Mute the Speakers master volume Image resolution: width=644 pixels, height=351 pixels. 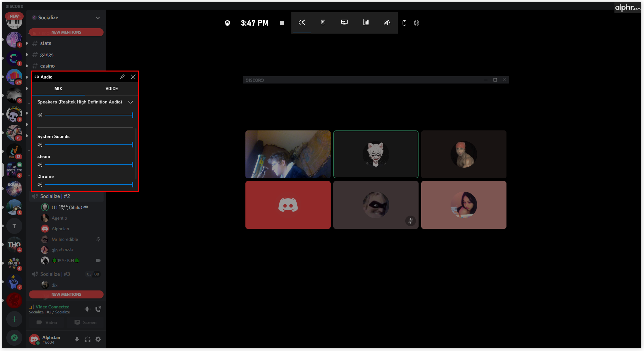(x=40, y=115)
